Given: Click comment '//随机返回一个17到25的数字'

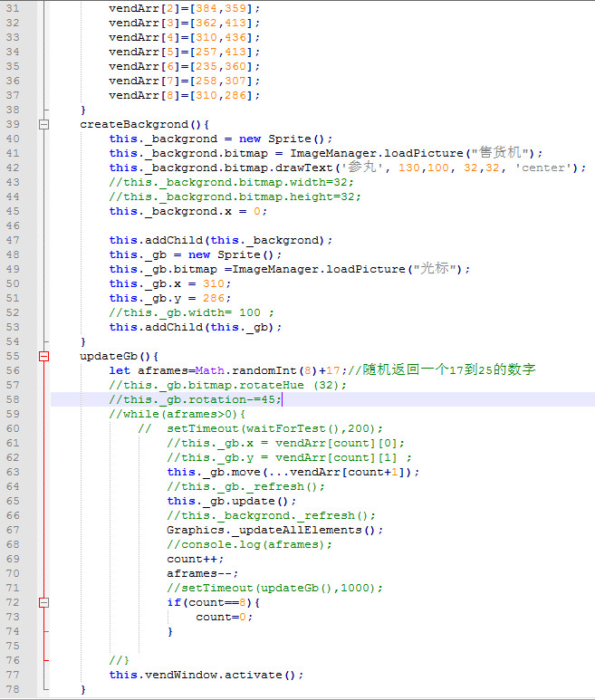Looking at the screenshot, I should [441, 369].
